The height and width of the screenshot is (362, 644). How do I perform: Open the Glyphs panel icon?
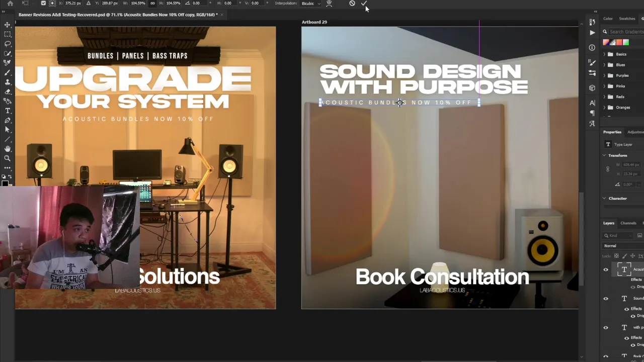pos(592,124)
